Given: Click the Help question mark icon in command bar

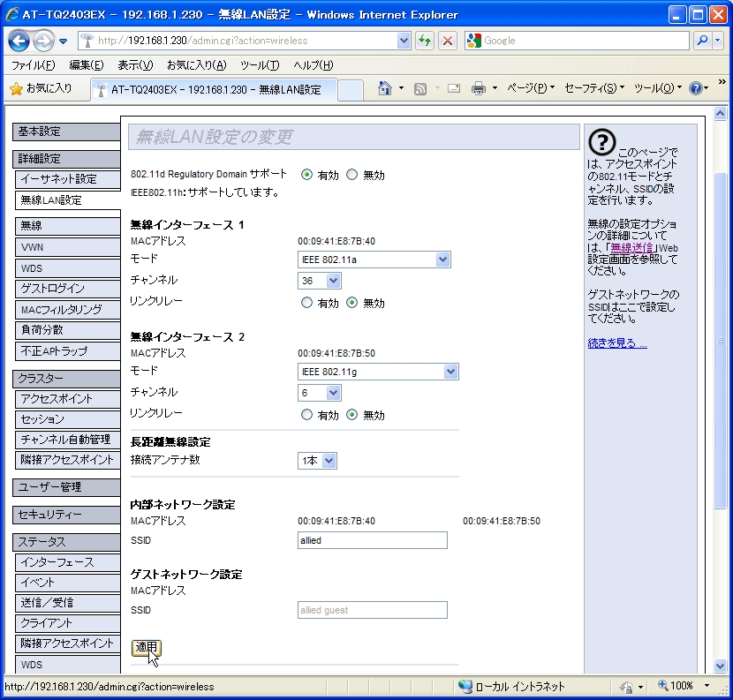Looking at the screenshot, I should click(696, 88).
